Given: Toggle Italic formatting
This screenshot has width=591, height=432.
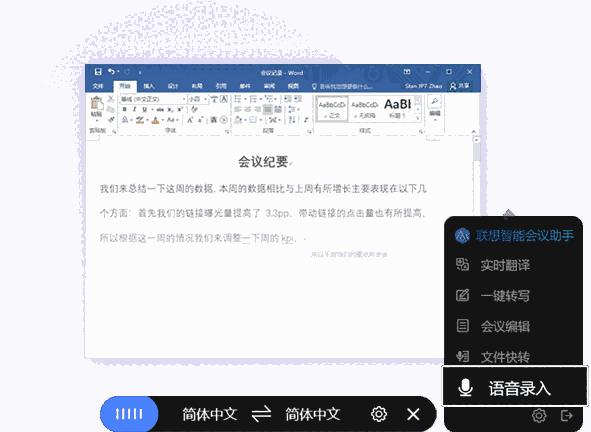Looking at the screenshot, I should [134, 109].
